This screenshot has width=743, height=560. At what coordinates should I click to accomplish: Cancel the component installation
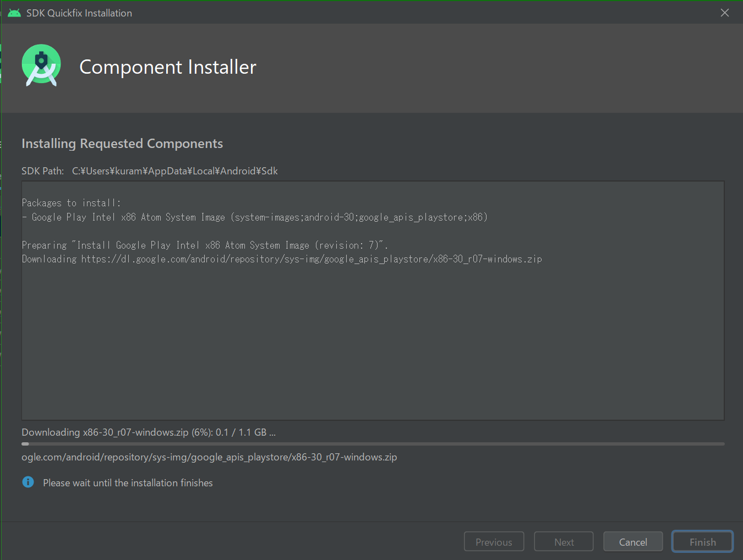coord(633,541)
